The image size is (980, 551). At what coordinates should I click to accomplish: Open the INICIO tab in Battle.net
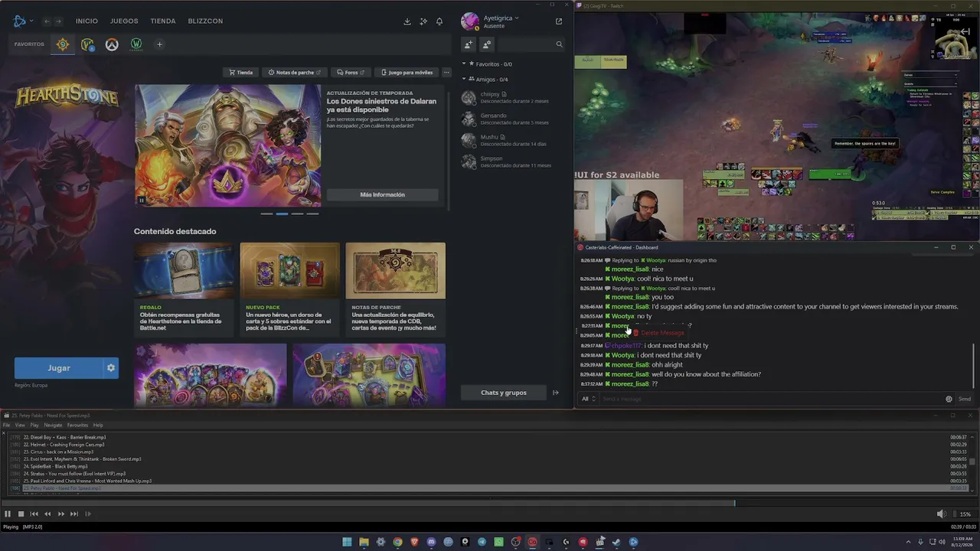87,21
